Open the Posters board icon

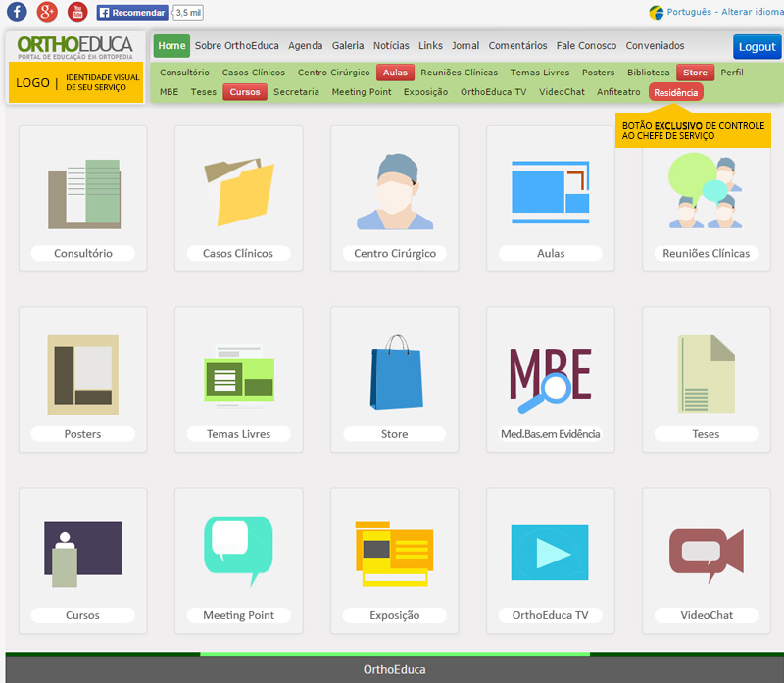(83, 375)
